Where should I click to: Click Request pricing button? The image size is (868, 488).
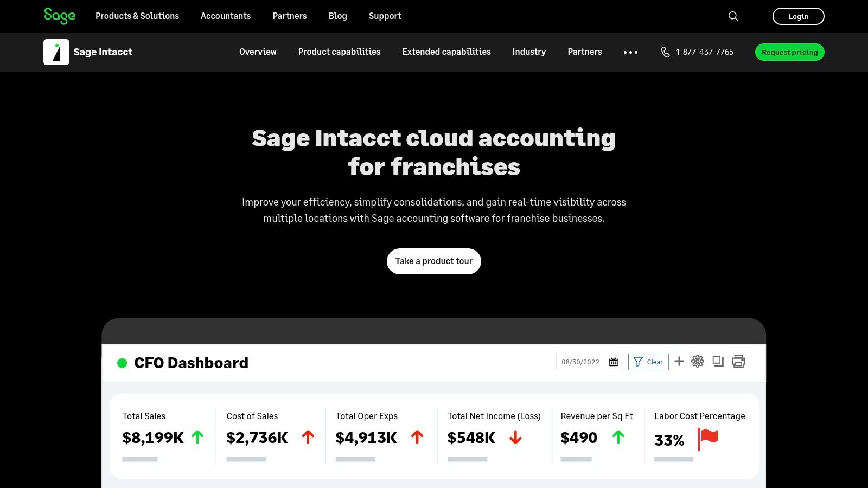tap(790, 52)
